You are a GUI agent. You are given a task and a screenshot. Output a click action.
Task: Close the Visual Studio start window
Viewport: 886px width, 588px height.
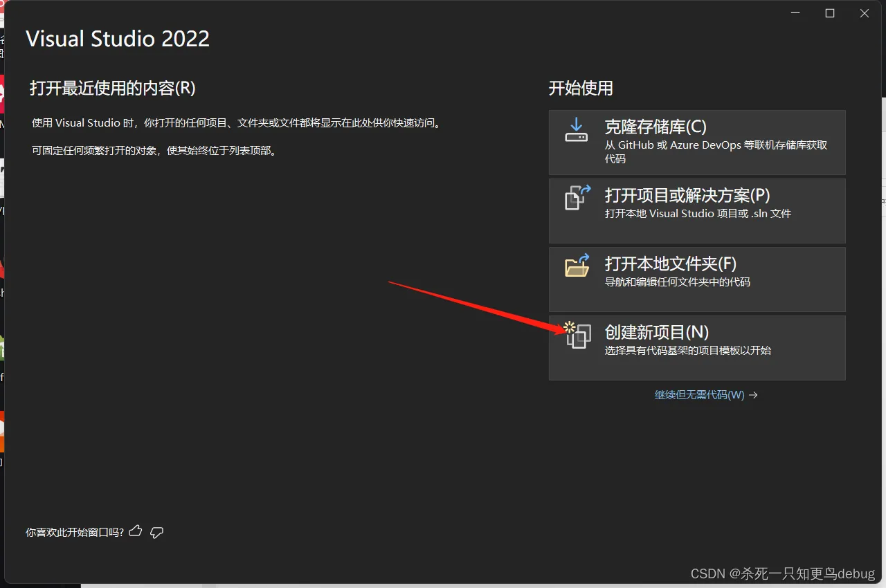[865, 13]
